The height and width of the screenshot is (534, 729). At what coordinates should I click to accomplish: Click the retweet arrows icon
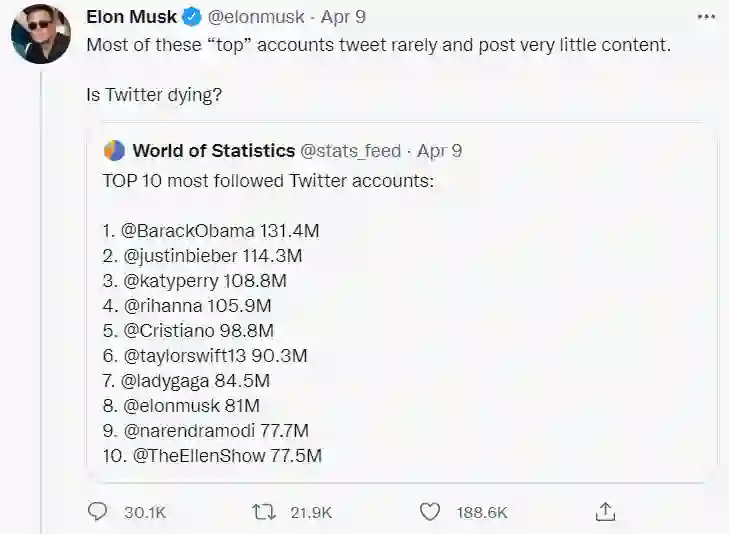pos(264,511)
